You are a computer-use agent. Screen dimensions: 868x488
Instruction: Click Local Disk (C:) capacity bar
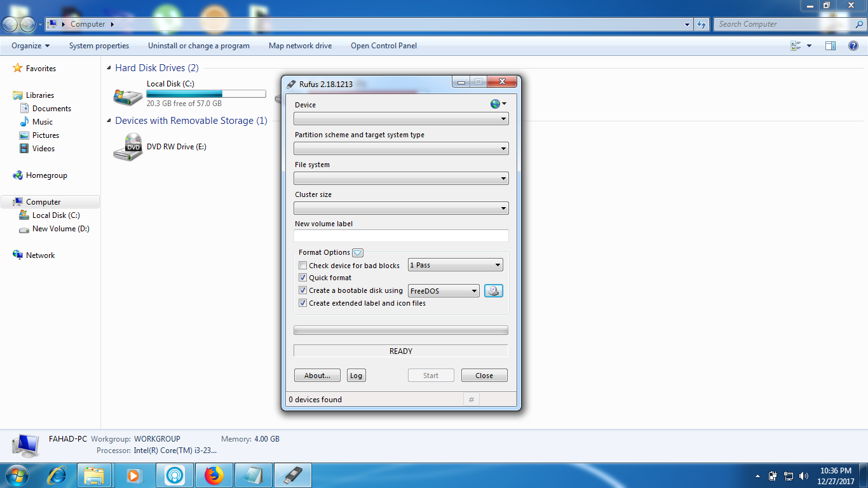click(206, 94)
